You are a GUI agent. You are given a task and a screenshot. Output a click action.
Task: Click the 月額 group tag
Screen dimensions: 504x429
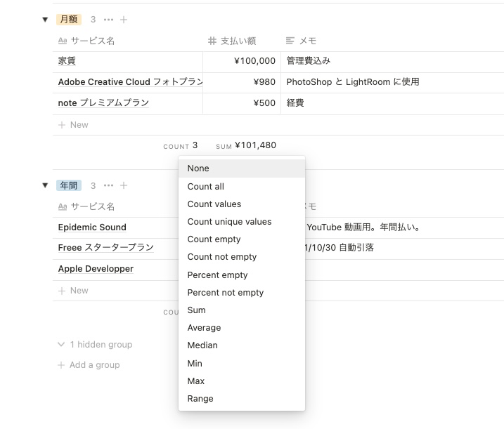pyautogui.click(x=69, y=20)
